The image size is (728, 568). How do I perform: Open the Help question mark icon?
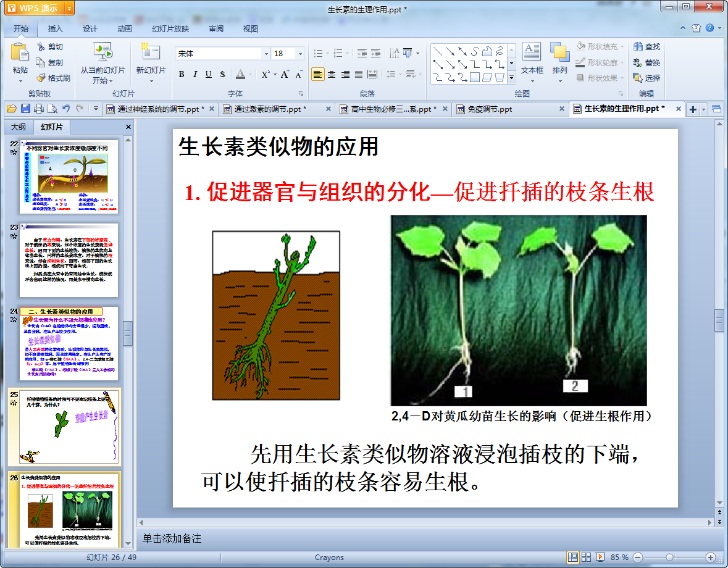709,28
